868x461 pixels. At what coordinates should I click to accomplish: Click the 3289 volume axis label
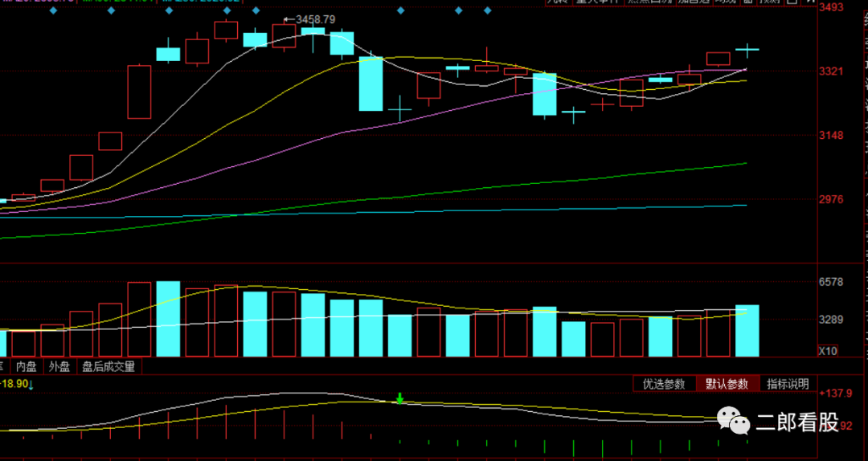pyautogui.click(x=832, y=320)
